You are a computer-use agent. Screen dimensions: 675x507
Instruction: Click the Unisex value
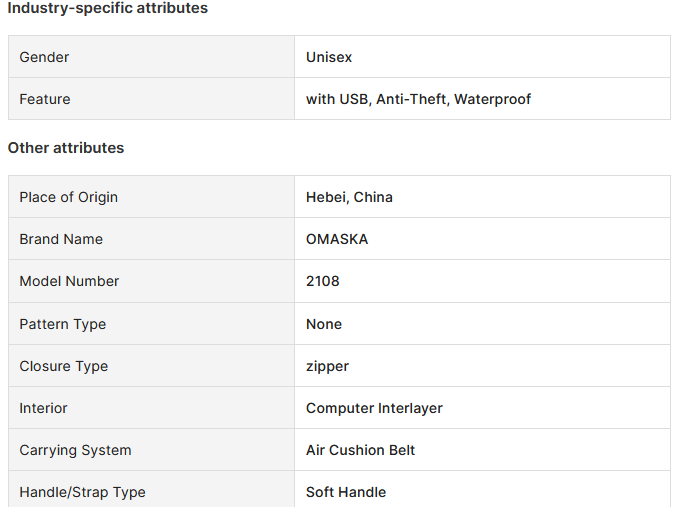(329, 57)
